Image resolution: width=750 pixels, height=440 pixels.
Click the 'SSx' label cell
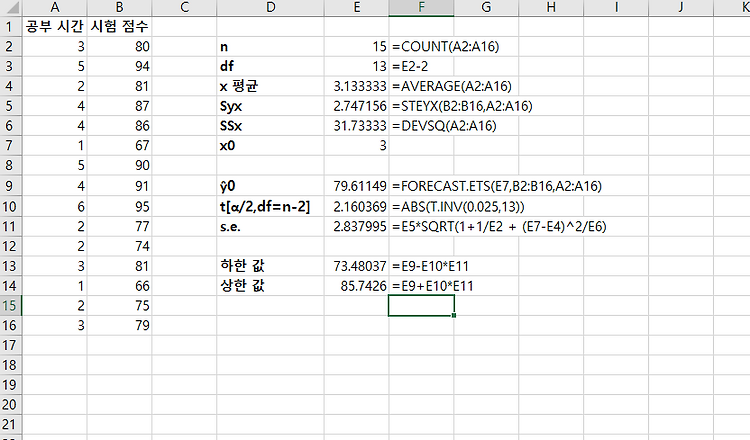(270, 126)
